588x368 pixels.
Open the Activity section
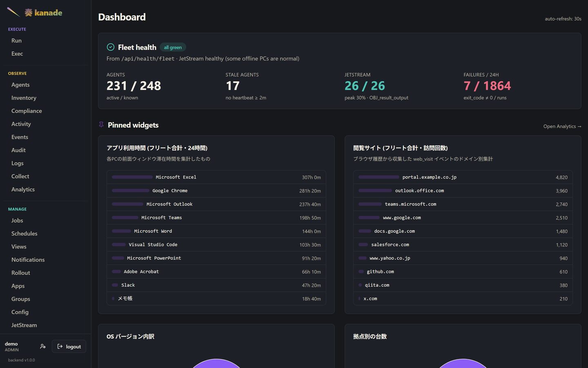point(46,124)
